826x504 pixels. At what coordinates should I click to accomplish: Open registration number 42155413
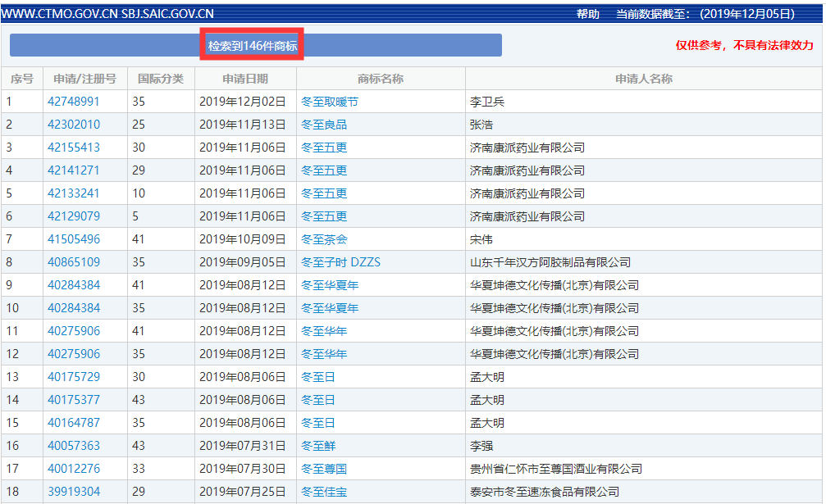point(74,148)
